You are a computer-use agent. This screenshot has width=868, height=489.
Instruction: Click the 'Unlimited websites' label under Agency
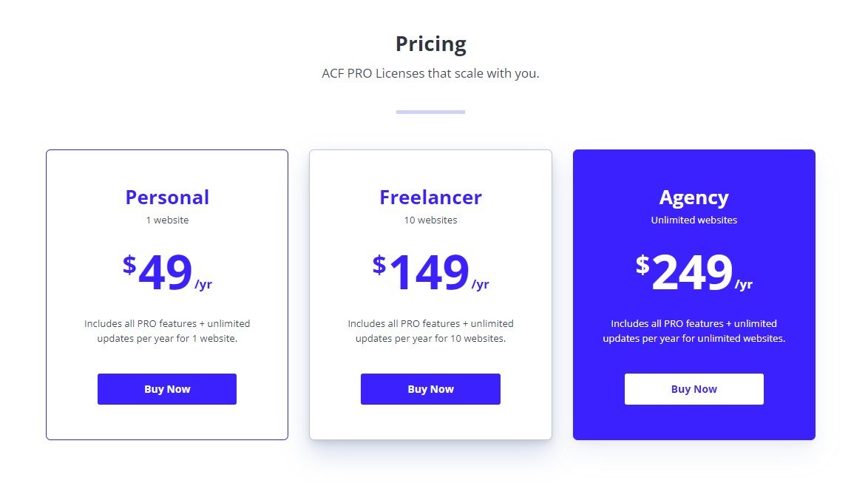tap(694, 220)
